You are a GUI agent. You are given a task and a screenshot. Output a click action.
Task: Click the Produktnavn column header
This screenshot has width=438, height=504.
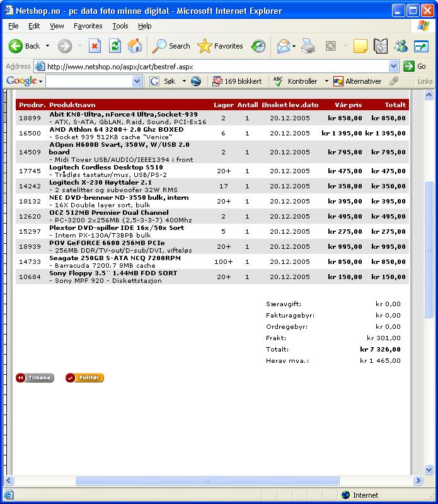(x=72, y=105)
